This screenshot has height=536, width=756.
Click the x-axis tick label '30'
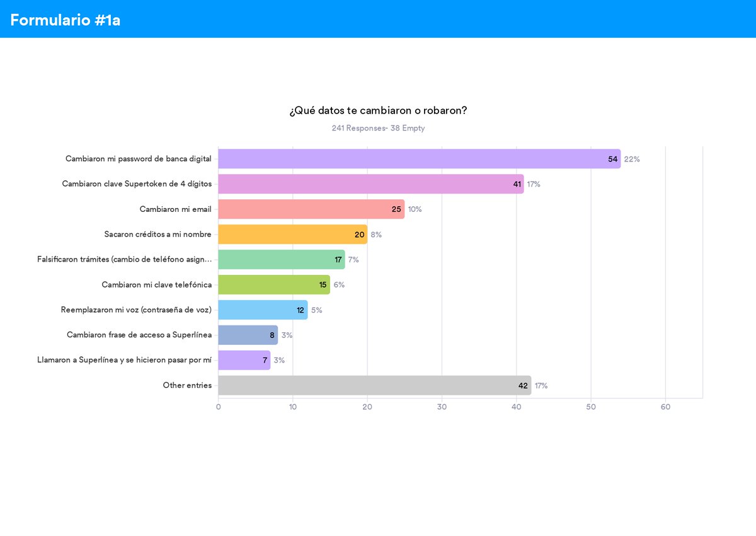pyautogui.click(x=442, y=407)
